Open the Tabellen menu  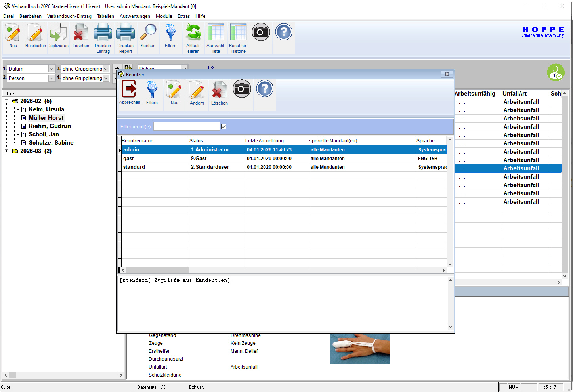coord(105,16)
